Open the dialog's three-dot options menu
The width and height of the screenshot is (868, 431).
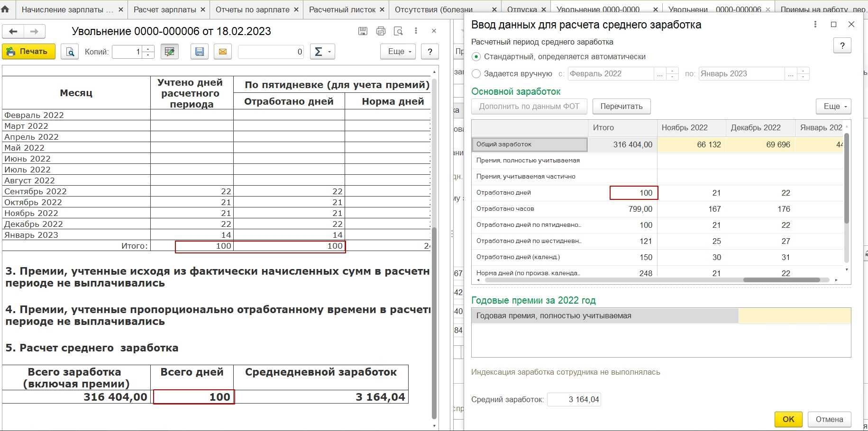pyautogui.click(x=815, y=24)
